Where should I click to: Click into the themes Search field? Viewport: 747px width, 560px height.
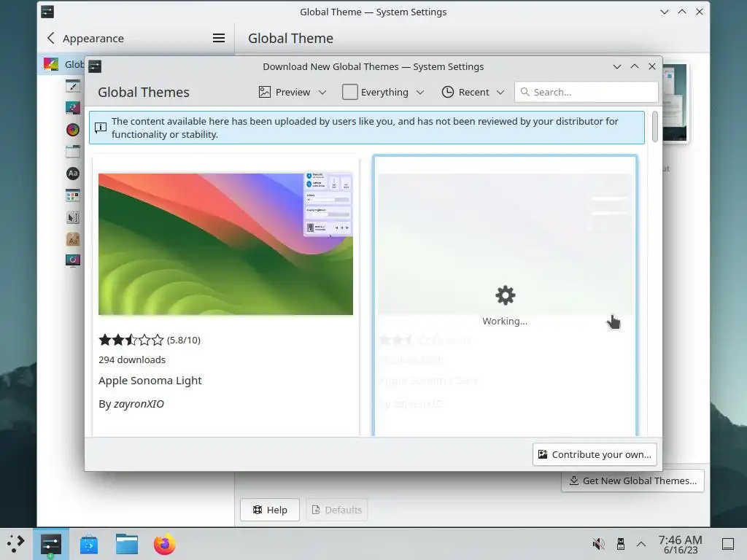pyautogui.click(x=586, y=92)
